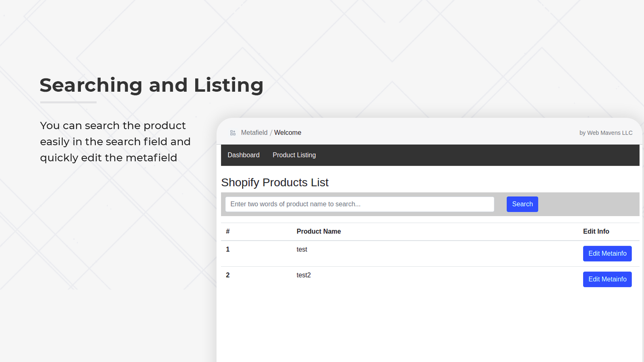
Task: Select the product named test
Action: click(301, 249)
